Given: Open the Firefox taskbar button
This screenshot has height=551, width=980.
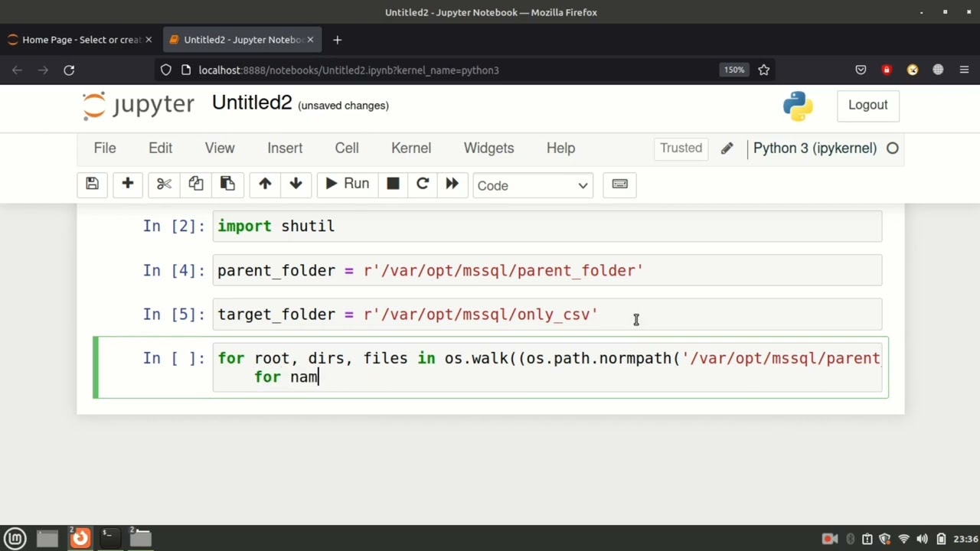Looking at the screenshot, I should pyautogui.click(x=80, y=538).
